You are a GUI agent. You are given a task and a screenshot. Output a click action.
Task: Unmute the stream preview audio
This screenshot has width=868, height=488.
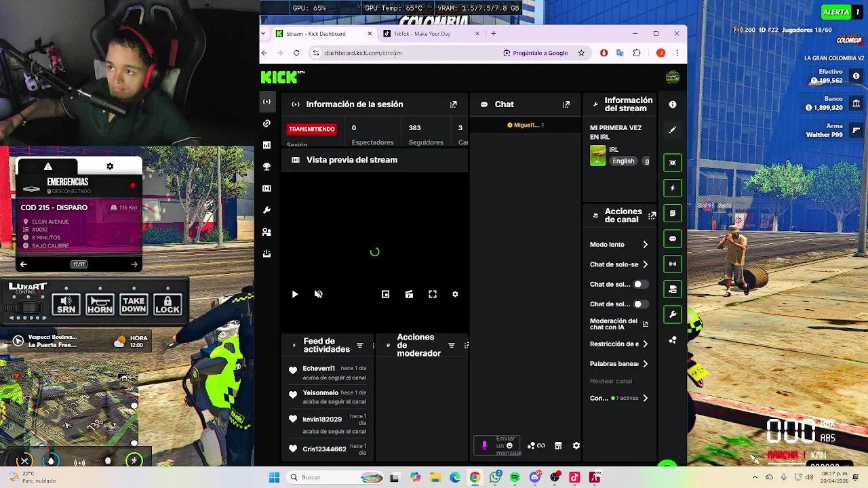pyautogui.click(x=318, y=294)
